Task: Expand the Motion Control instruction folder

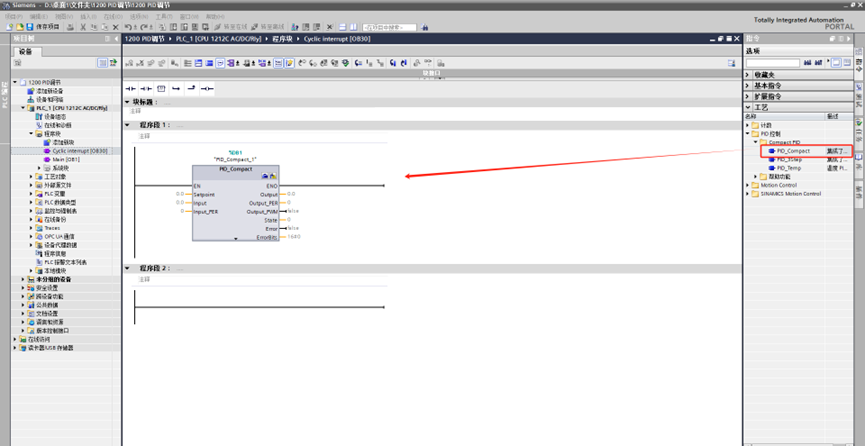Action: 748,185
